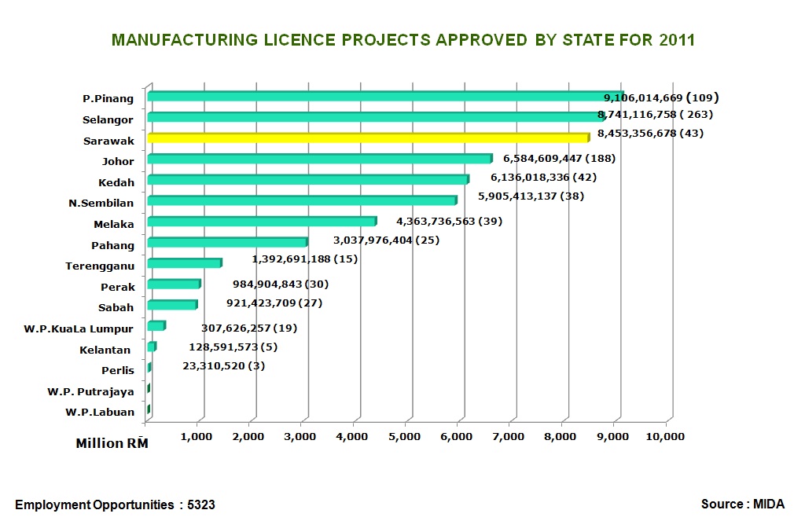Click the Kelantan data label 128,591,573 (5)
805x532 pixels.
click(x=233, y=347)
